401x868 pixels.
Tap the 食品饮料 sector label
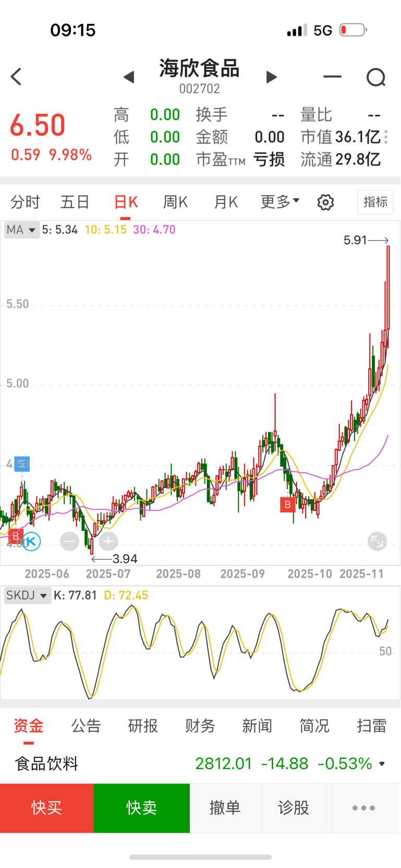46,764
